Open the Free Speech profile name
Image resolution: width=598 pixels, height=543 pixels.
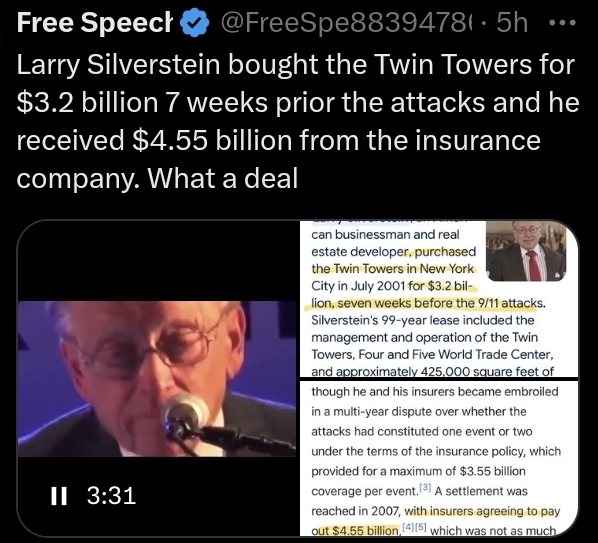pyautogui.click(x=95, y=22)
